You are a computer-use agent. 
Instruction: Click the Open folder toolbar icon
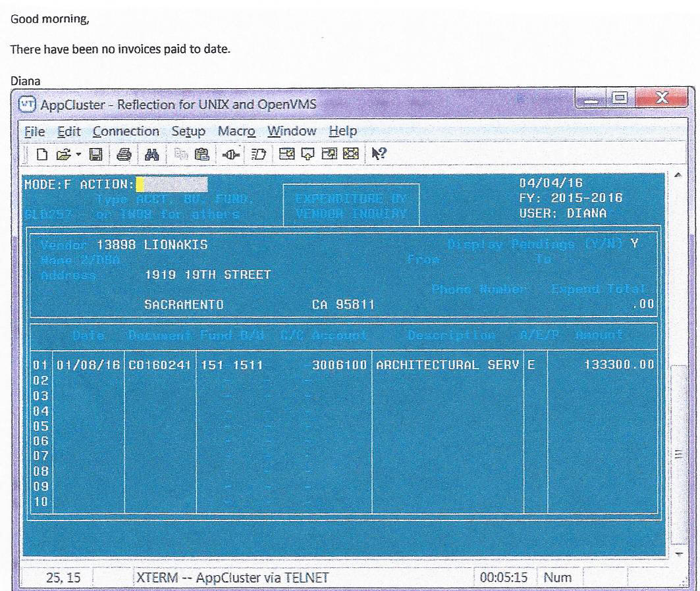(63, 154)
